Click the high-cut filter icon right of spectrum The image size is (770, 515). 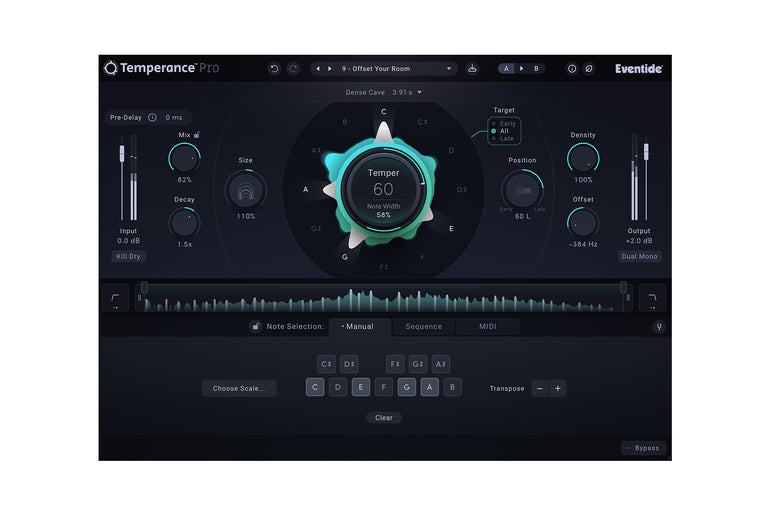click(x=652, y=297)
